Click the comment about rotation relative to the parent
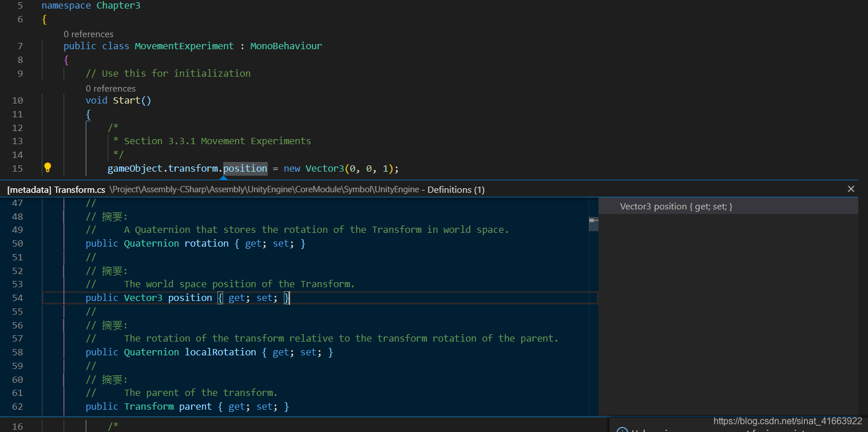 (x=341, y=338)
